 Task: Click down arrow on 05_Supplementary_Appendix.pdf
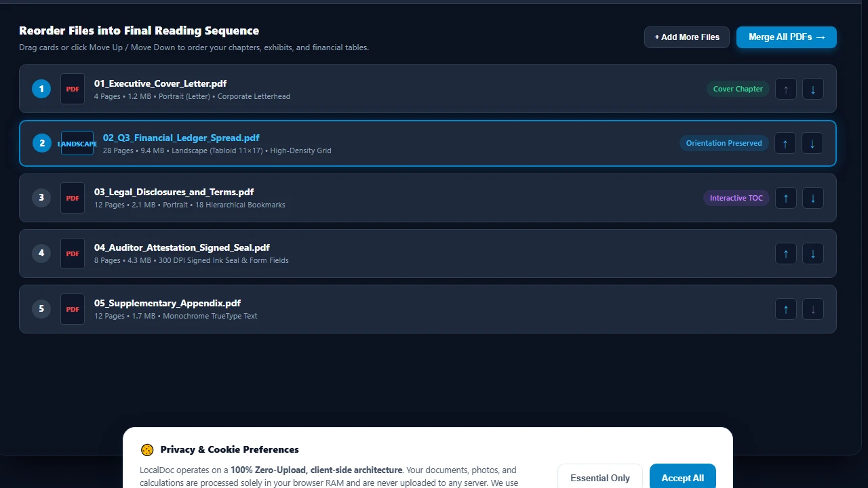(x=812, y=309)
